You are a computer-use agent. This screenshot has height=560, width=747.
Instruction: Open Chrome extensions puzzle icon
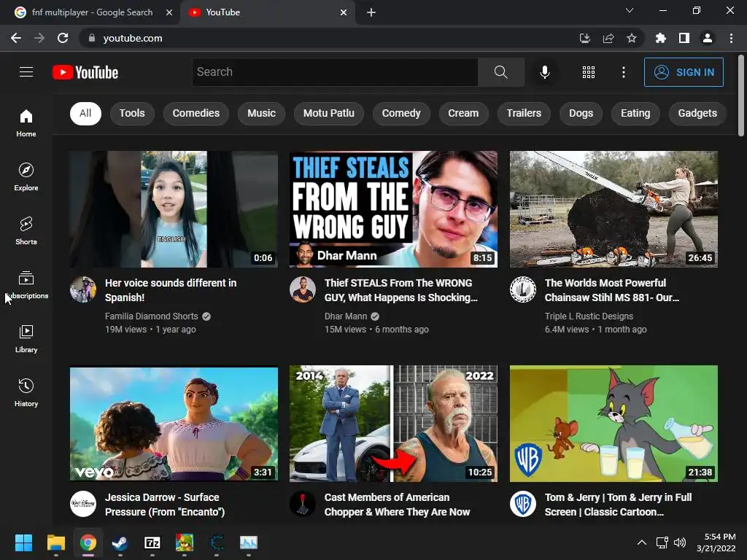click(x=660, y=38)
